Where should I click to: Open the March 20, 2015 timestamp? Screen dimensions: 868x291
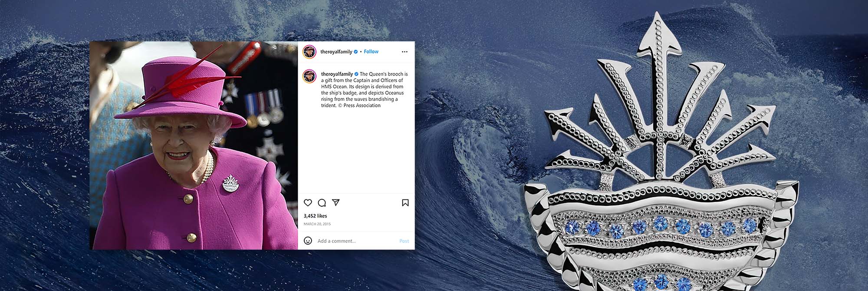[x=317, y=224]
